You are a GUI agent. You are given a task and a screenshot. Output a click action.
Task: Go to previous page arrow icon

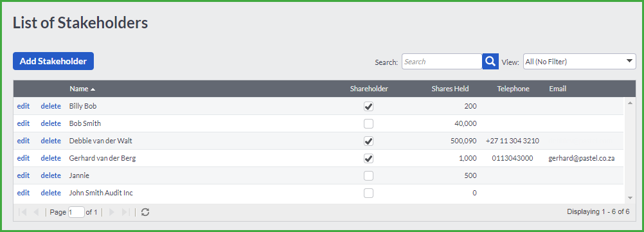click(x=36, y=212)
